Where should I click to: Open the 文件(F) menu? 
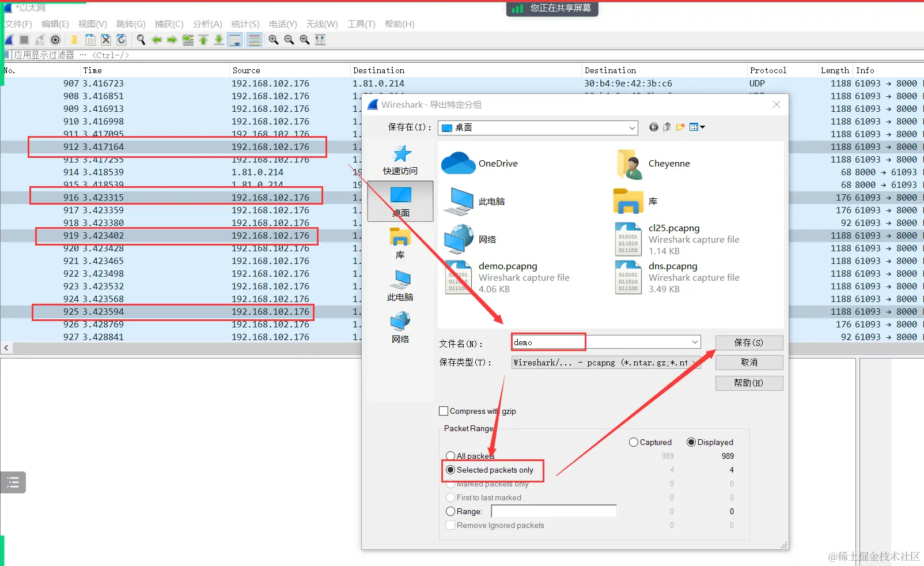coord(18,24)
